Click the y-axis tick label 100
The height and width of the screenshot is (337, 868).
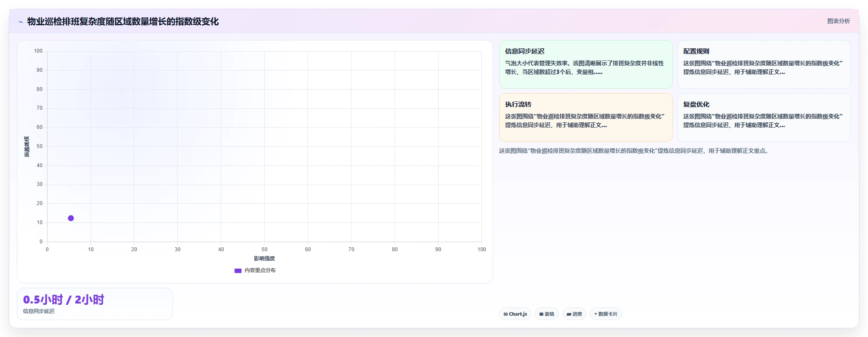pos(38,51)
